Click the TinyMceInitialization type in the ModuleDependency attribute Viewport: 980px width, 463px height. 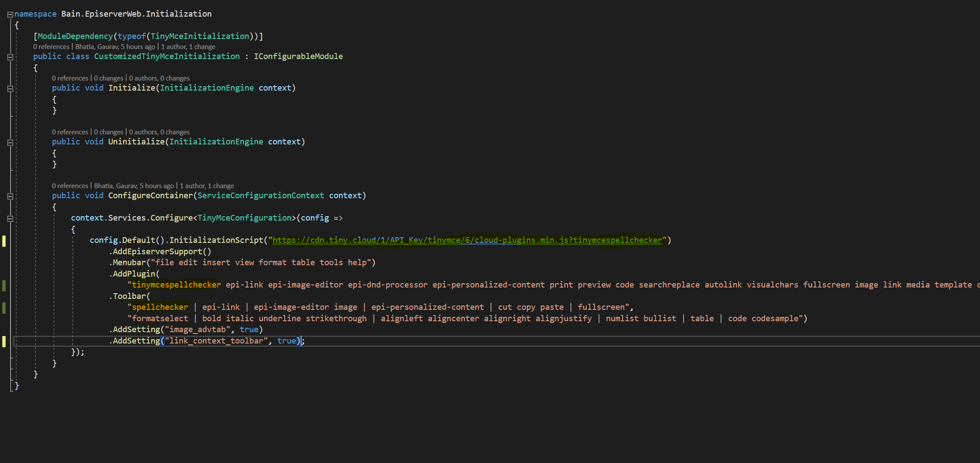pyautogui.click(x=200, y=36)
